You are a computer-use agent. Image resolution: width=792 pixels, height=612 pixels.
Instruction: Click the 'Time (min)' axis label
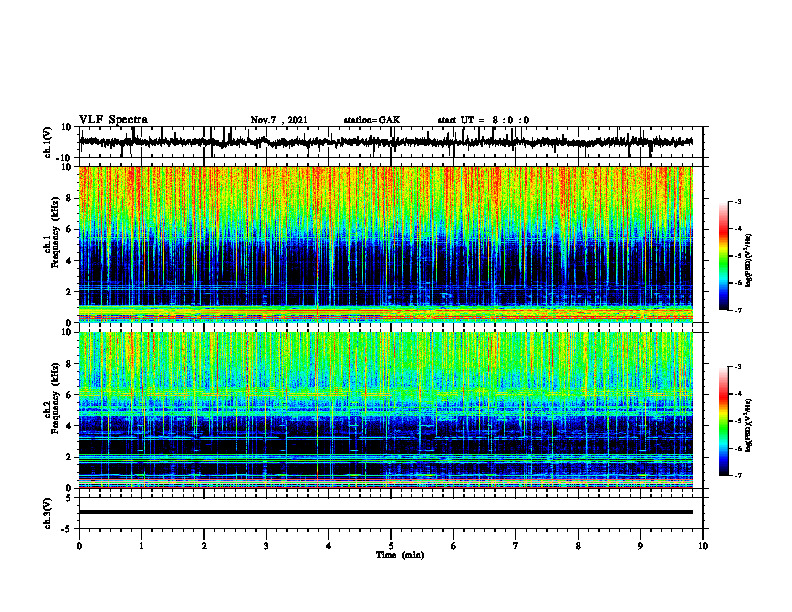point(400,555)
